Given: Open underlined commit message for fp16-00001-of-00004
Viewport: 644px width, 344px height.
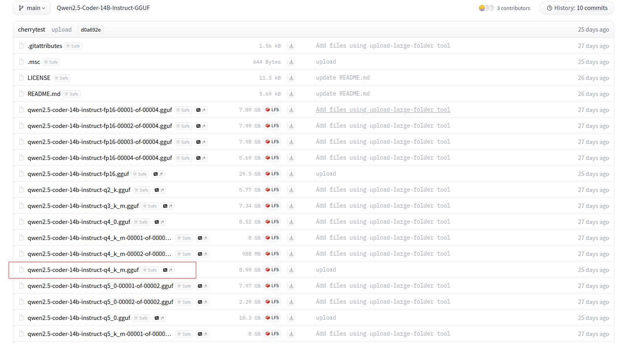Looking at the screenshot, I should [383, 110].
